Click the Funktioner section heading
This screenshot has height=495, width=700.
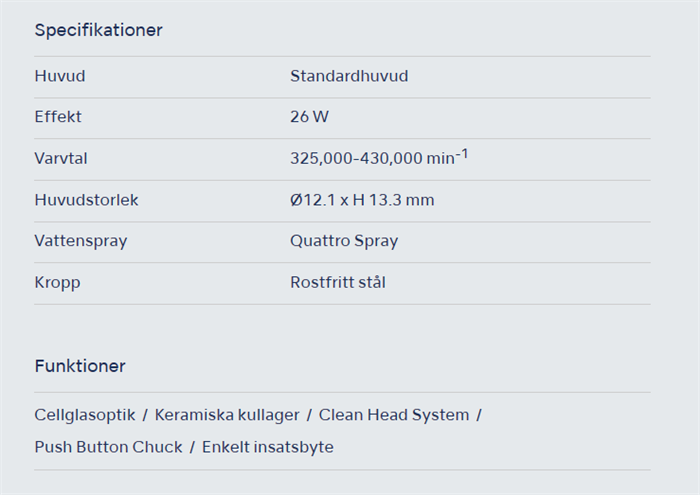[x=80, y=366]
